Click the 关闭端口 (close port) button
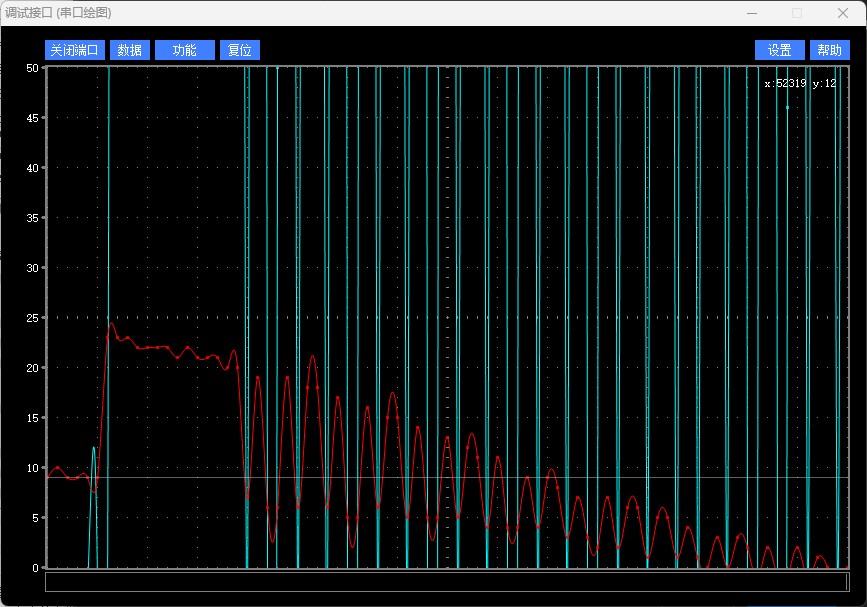The height and width of the screenshot is (607, 867). [x=75, y=50]
